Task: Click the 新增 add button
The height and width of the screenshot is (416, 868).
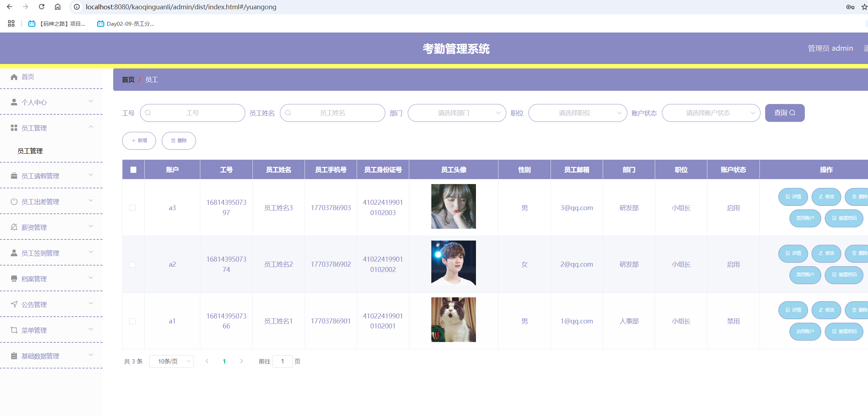Action: pyautogui.click(x=139, y=141)
